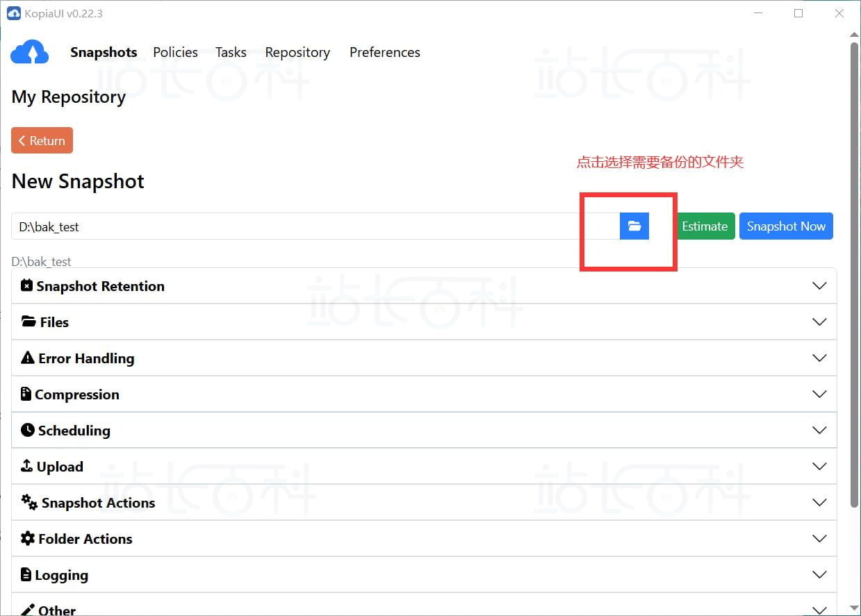Click the gray D:\bak_test resolved path text
The height and width of the screenshot is (616, 861).
42,262
